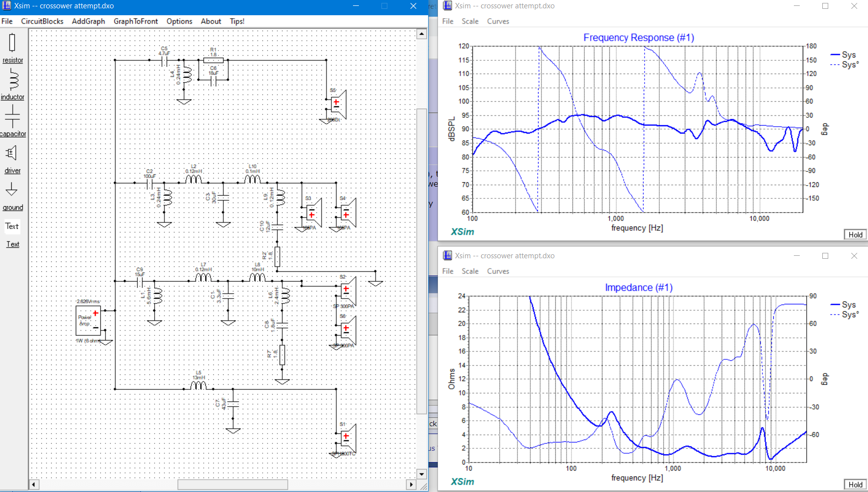Click the vertical scrollbar thumb of schematic
The height and width of the screenshot is (492, 868).
(x=422, y=261)
